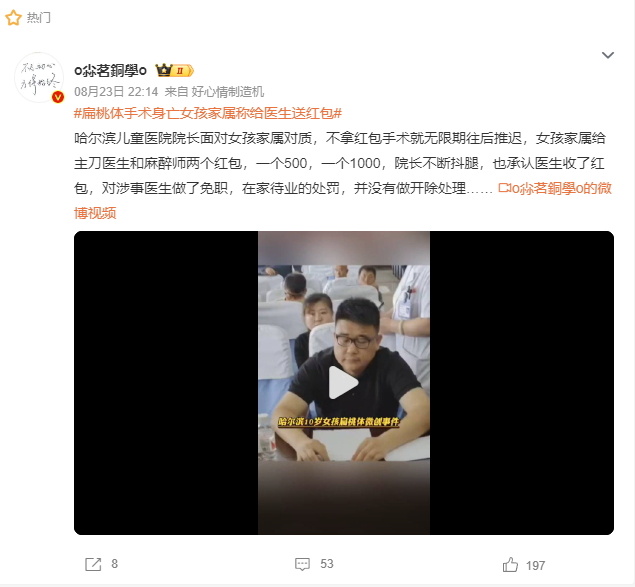635x587 pixels.
Task: Open the poster's profile avatar
Action: pos(39,77)
